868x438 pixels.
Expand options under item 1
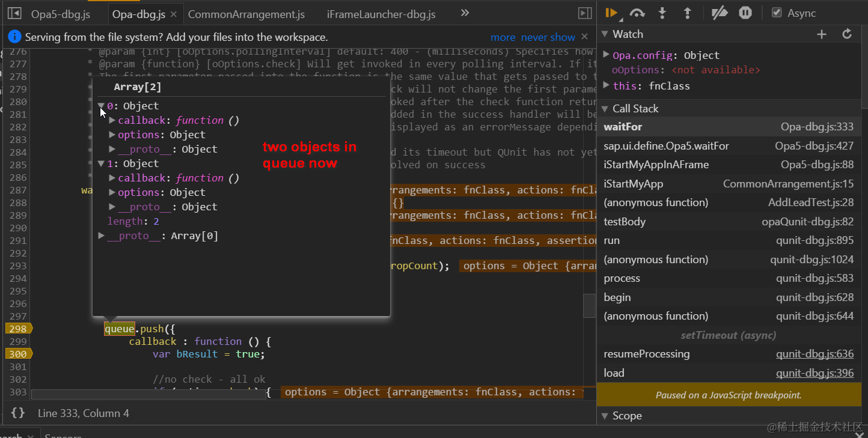point(112,192)
